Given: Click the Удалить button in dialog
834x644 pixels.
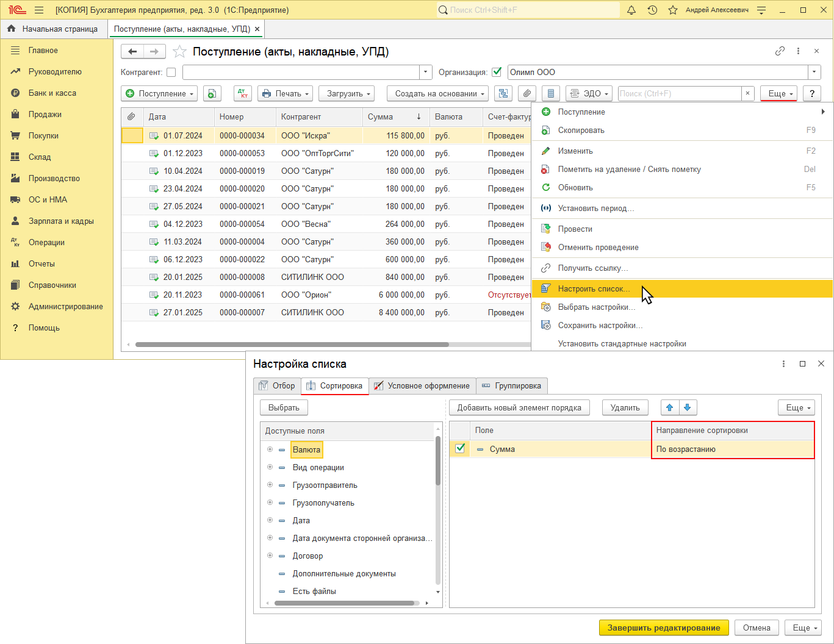Looking at the screenshot, I should click(x=625, y=407).
